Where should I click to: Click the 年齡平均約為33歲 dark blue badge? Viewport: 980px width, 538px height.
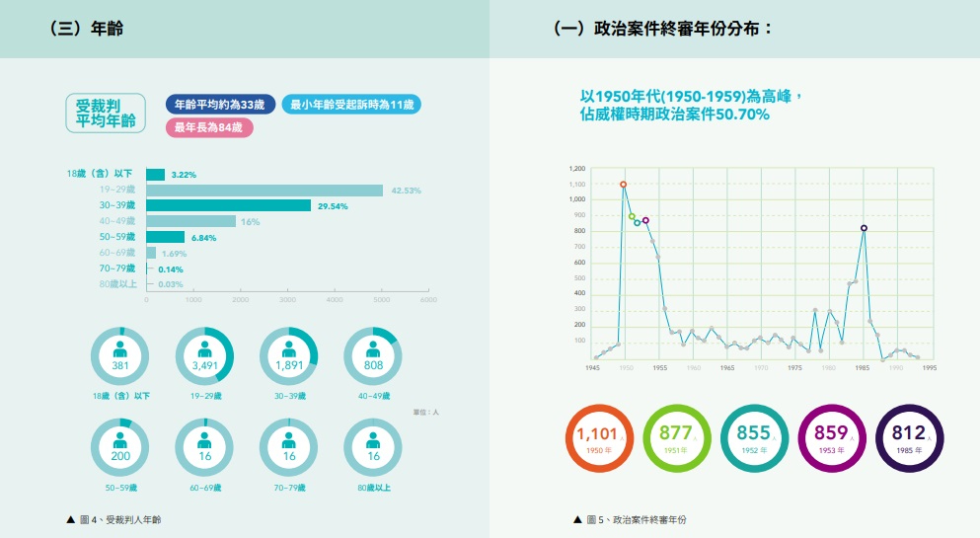221,104
